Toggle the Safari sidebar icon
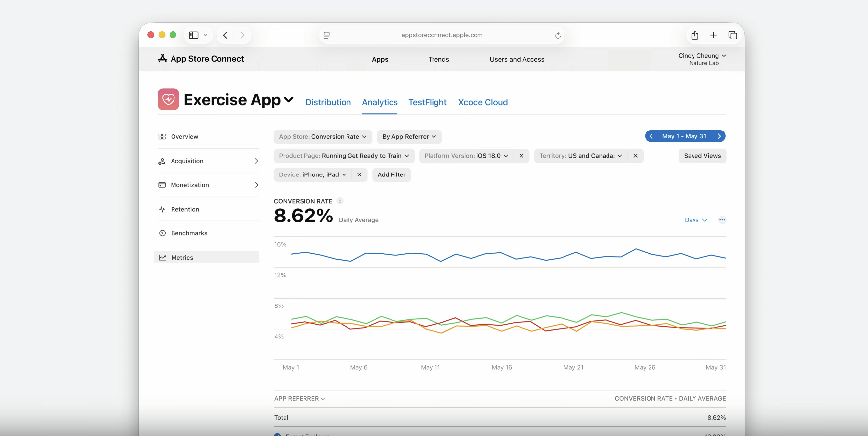This screenshot has height=436, width=868. point(194,35)
